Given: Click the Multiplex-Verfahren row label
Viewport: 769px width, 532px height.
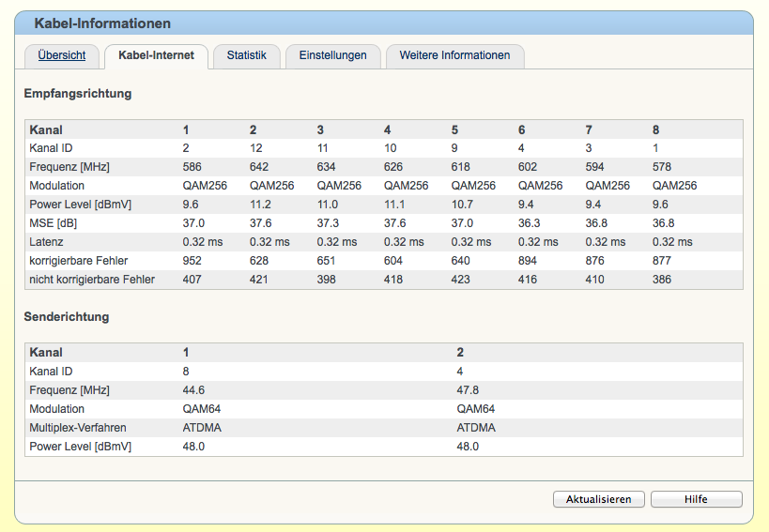Looking at the screenshot, I should pyautogui.click(x=77, y=428).
